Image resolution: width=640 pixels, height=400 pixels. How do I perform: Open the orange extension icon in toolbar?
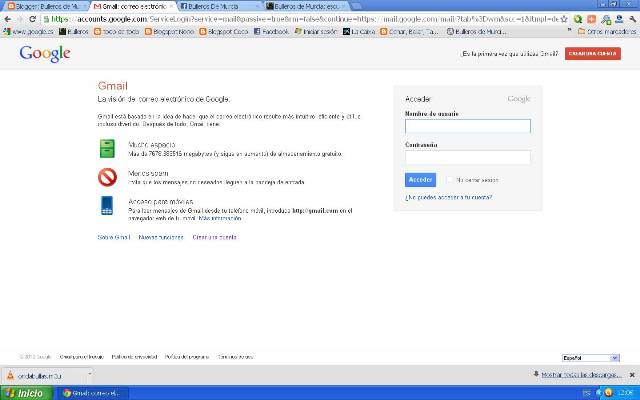591,19
